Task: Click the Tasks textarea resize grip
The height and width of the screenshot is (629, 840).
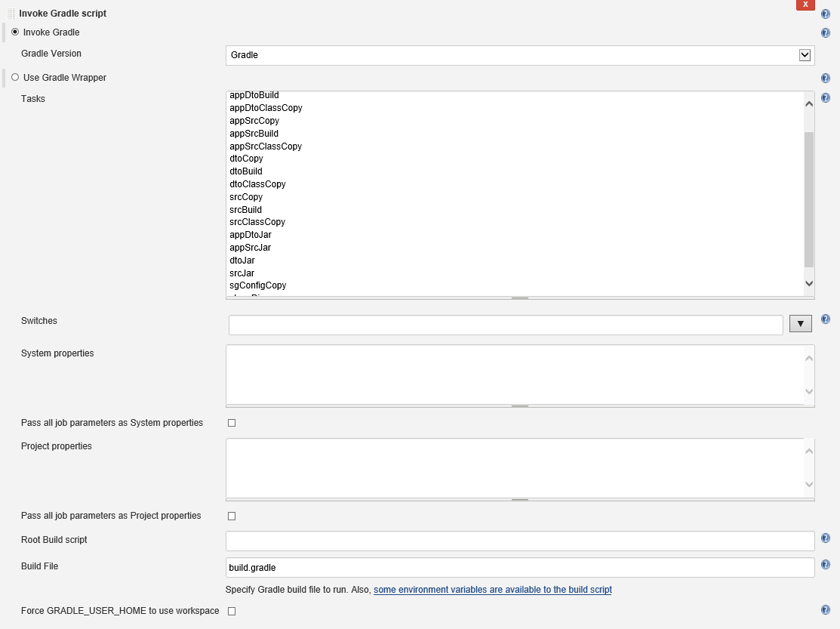Action: point(520,298)
